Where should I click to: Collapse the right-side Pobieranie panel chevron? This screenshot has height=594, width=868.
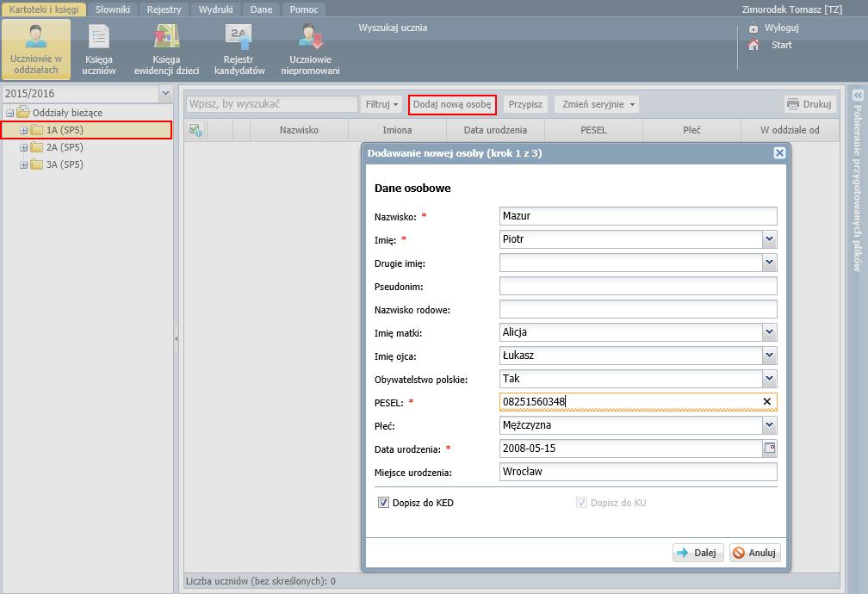click(858, 96)
